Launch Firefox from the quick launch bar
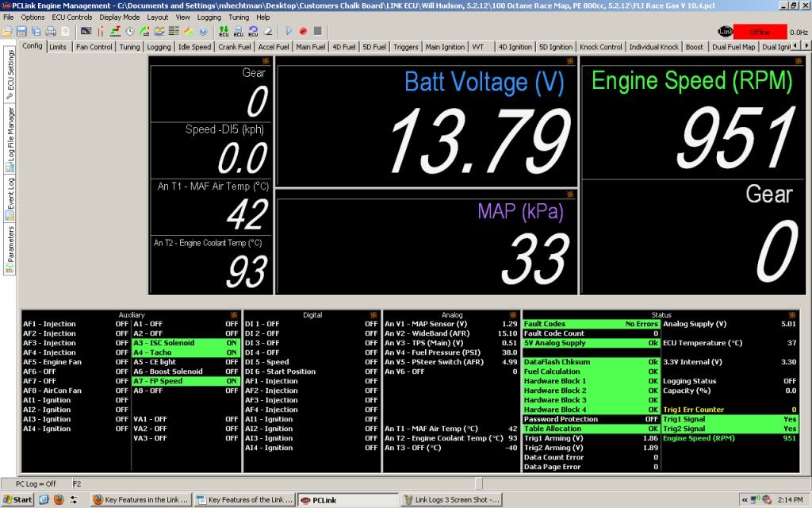Screen dimensions: 812x508 (59, 500)
